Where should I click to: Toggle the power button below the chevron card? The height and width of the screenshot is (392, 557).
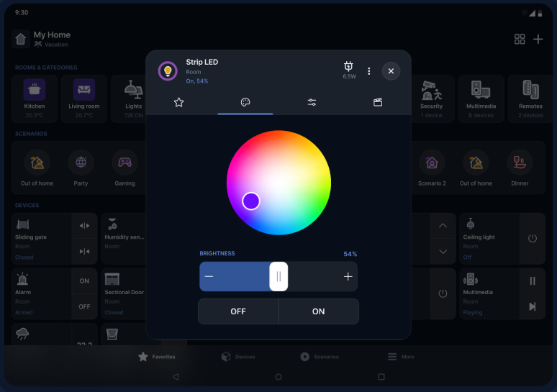point(443,293)
